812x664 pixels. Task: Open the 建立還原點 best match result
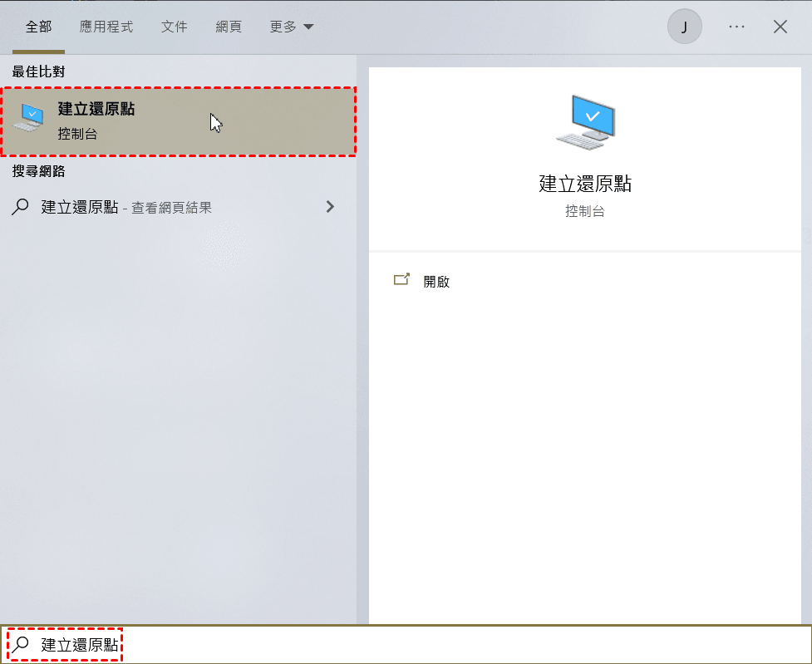coord(178,121)
